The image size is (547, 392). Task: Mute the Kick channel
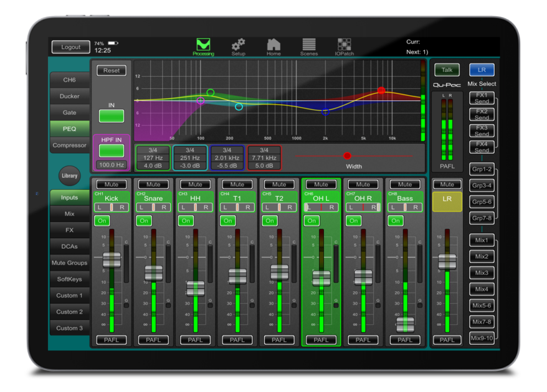point(111,184)
